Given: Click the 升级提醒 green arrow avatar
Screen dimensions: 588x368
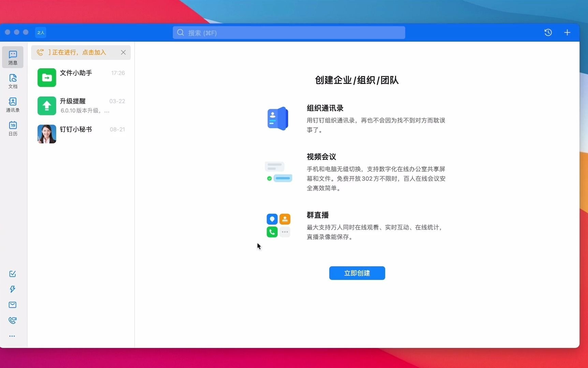Looking at the screenshot, I should [47, 105].
